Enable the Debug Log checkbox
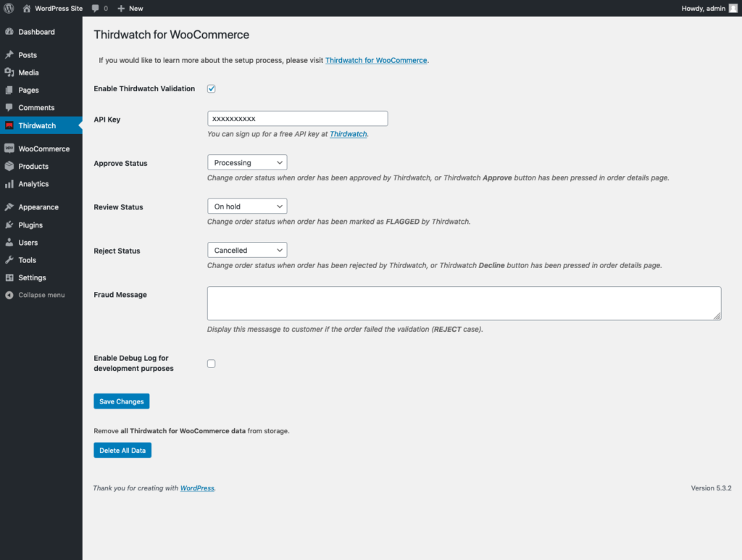 pos(212,364)
